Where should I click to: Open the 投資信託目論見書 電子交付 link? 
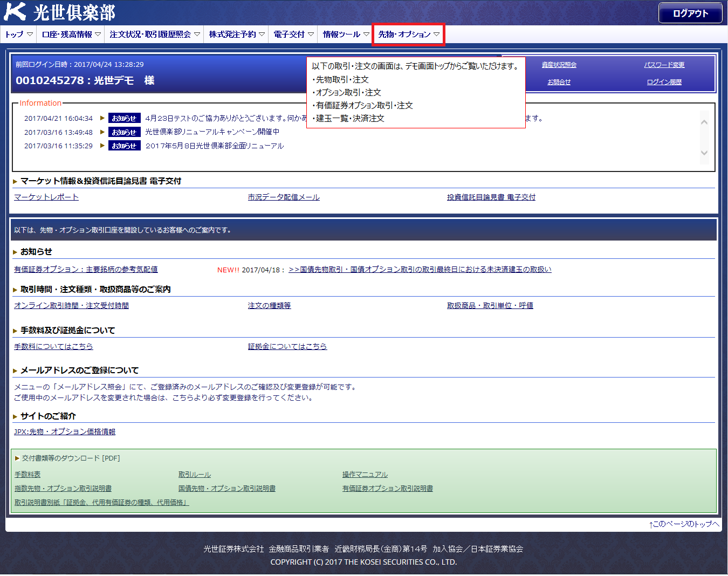pos(491,197)
